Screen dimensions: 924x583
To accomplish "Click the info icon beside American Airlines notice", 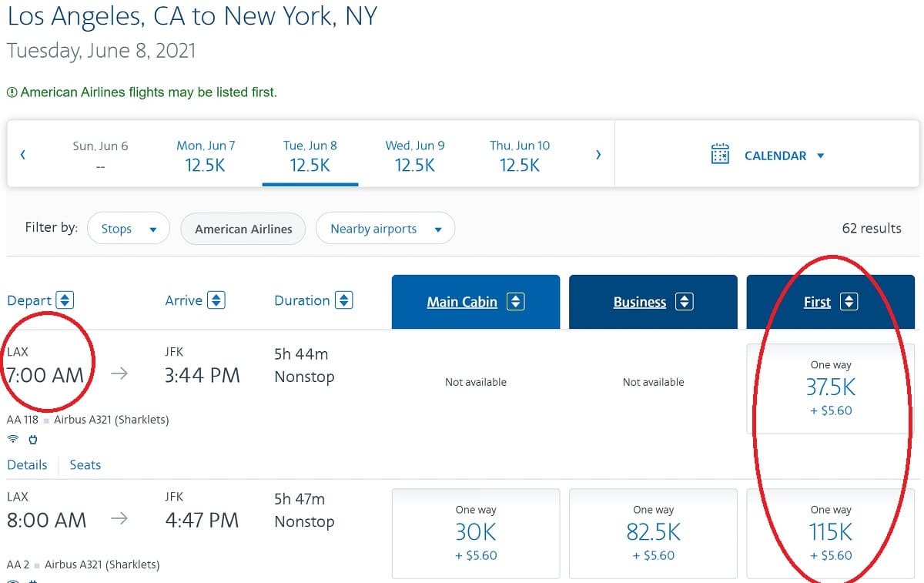I will click(12, 92).
